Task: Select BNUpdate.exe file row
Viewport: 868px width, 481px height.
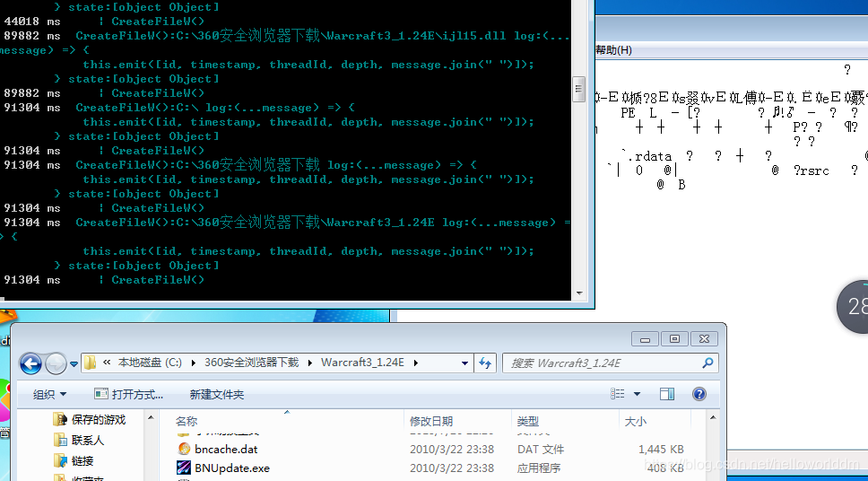Action: click(x=433, y=468)
